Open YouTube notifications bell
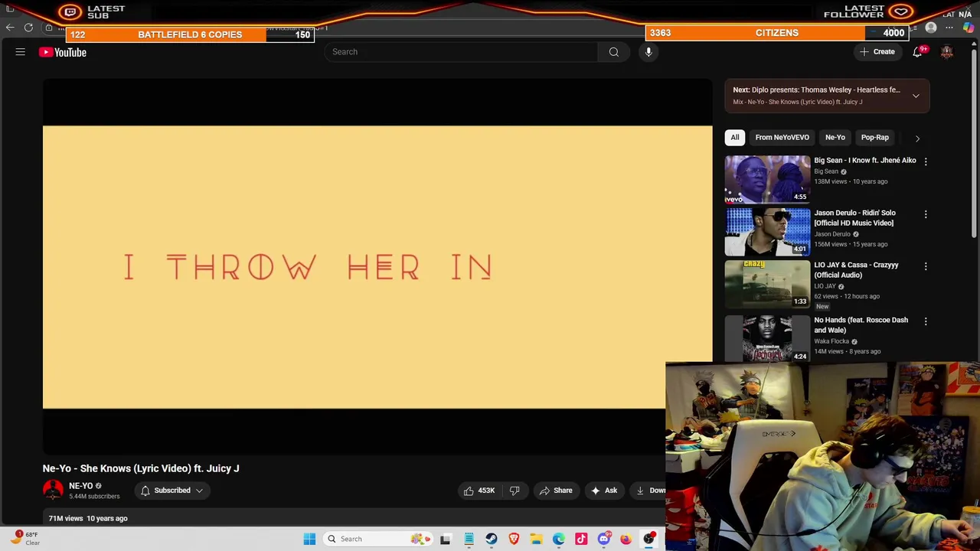 click(x=917, y=52)
